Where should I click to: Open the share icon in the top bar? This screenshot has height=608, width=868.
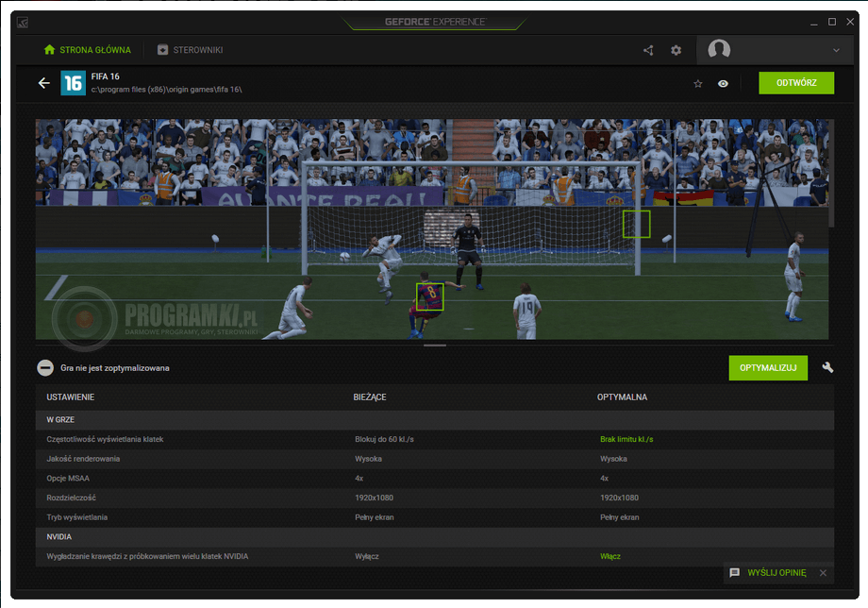(648, 50)
